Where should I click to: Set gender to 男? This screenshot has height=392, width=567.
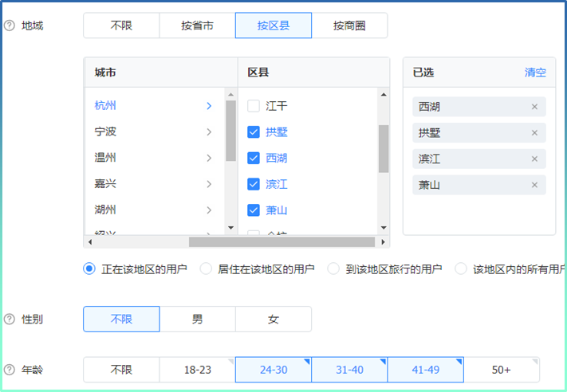(x=198, y=319)
